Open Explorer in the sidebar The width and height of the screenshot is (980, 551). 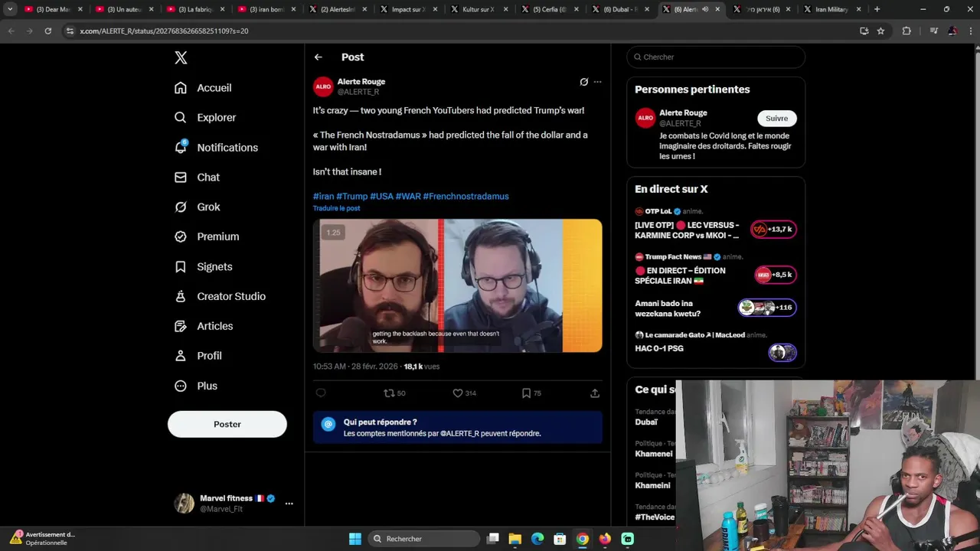coord(205,118)
